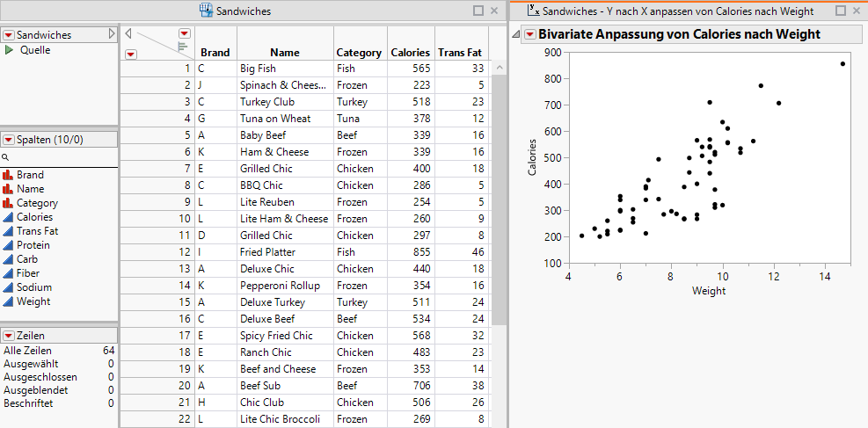Switch to the Y nach X anpassen tab
This screenshot has height=428, width=868.
tap(677, 11)
